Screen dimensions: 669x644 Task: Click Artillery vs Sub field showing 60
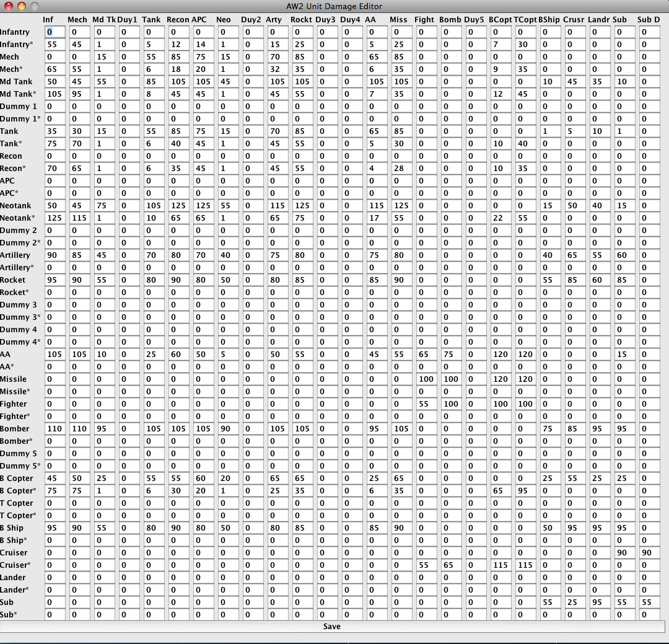[x=624, y=255]
